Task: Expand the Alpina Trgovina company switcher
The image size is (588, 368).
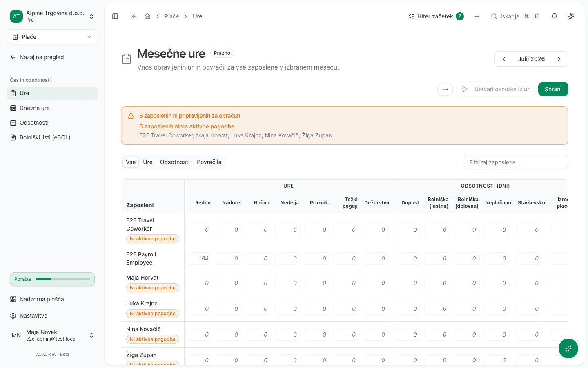Action: (x=52, y=16)
